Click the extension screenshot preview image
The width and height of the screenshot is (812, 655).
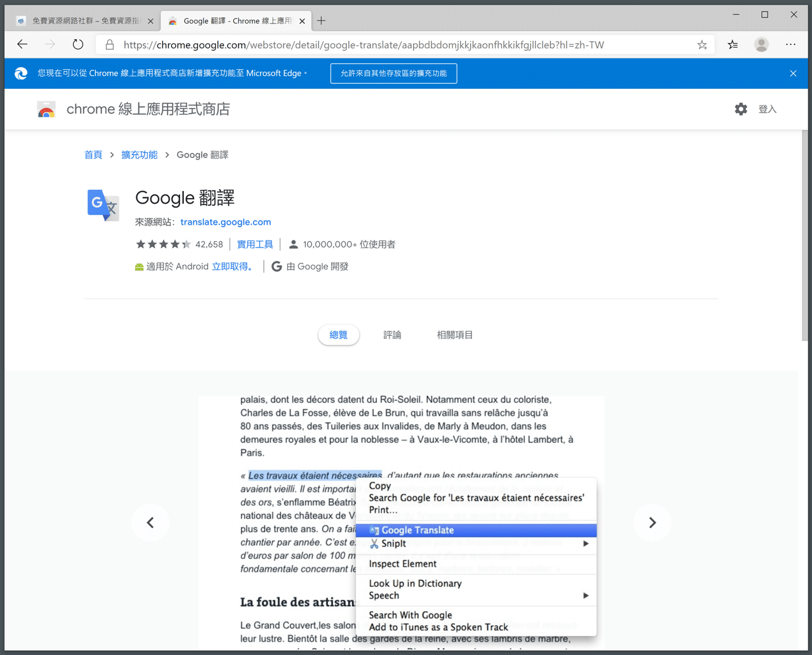click(402, 522)
